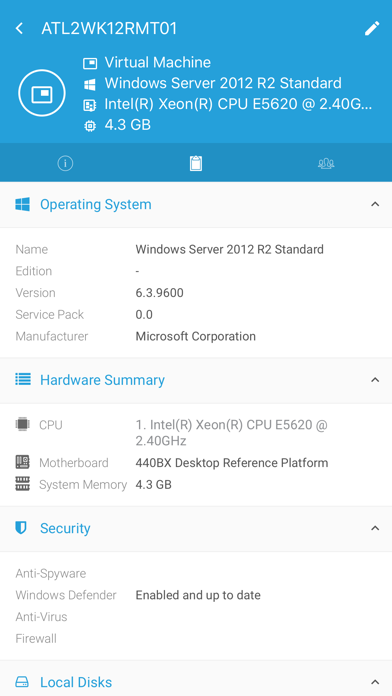
Task: Tap the Manufacturer label
Action: pyautogui.click(x=52, y=336)
